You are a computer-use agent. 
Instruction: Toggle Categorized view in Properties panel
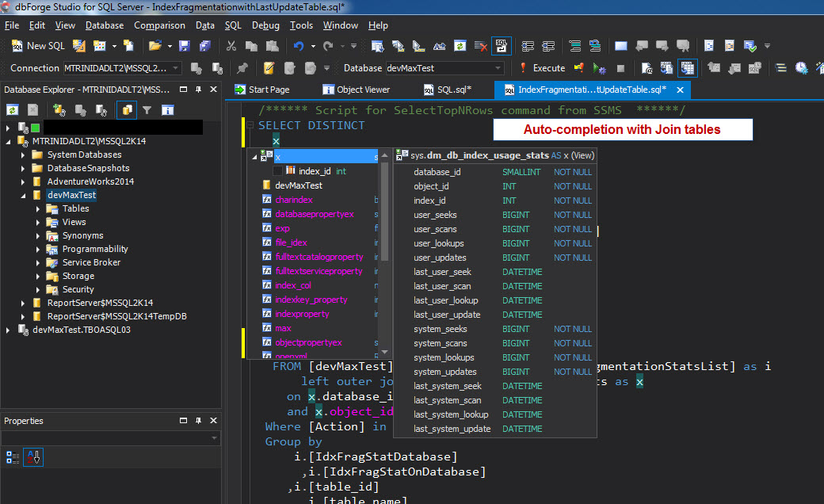pos(13,457)
